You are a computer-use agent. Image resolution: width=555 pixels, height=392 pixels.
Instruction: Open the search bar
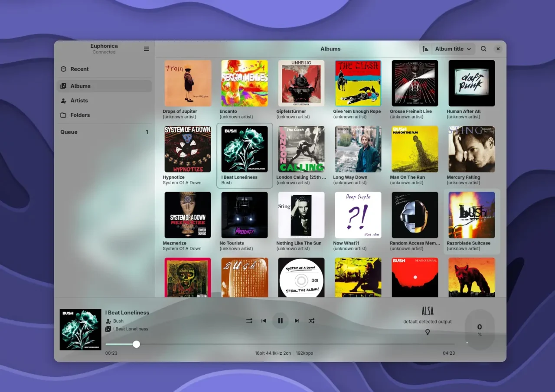(x=483, y=49)
